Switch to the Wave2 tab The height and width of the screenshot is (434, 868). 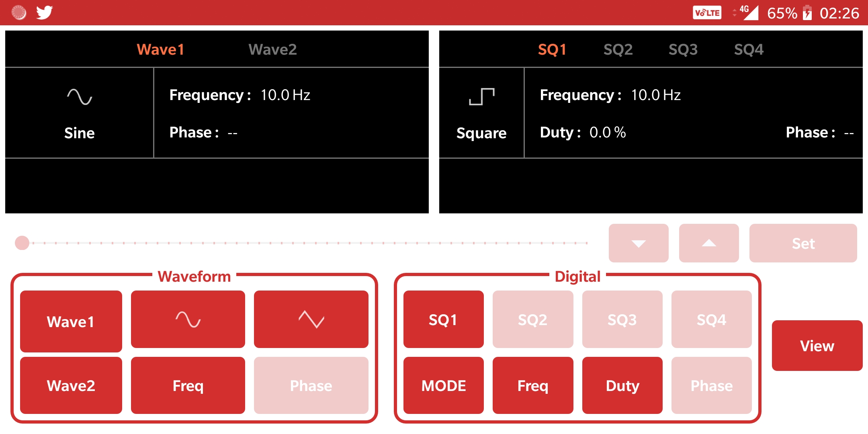click(x=272, y=49)
